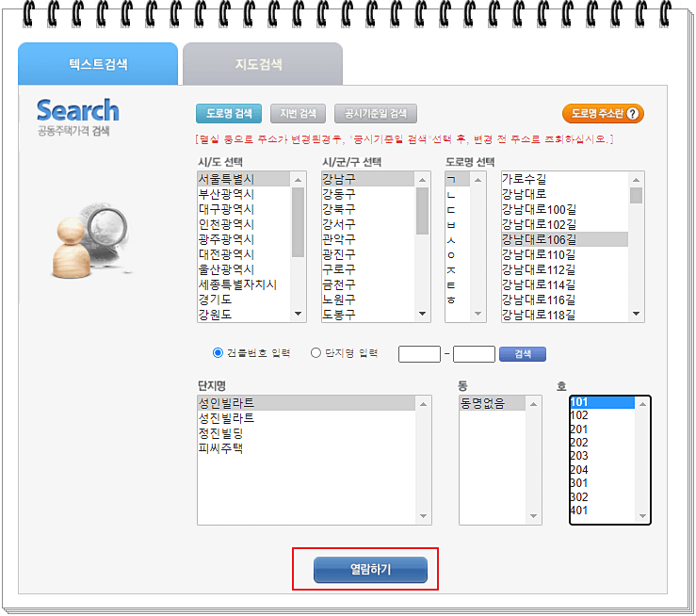Click the blue 검색 button

coord(523,354)
